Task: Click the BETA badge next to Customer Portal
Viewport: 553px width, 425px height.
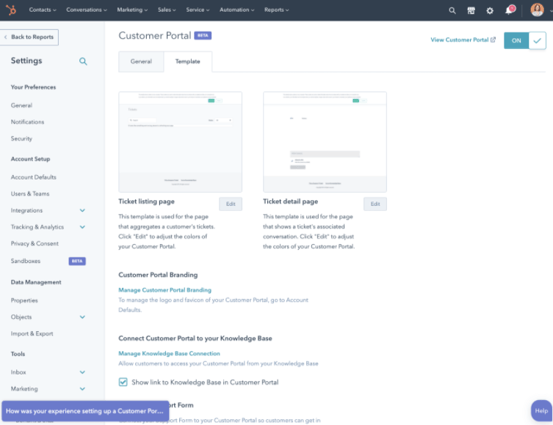Action: (203, 36)
